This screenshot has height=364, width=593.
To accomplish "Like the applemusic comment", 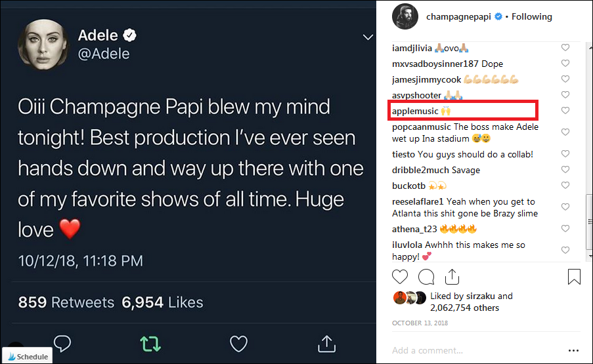I will [x=565, y=111].
